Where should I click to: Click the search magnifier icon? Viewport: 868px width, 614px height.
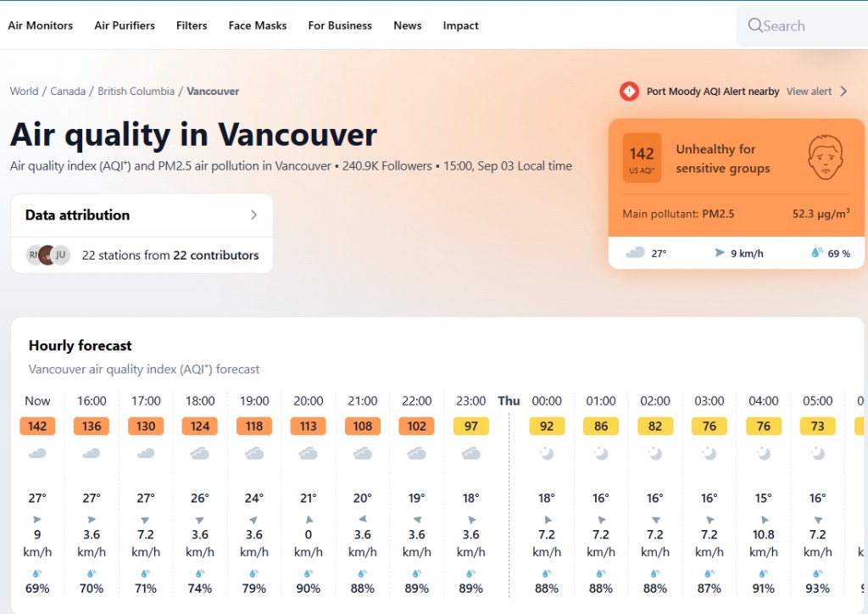[x=755, y=25]
